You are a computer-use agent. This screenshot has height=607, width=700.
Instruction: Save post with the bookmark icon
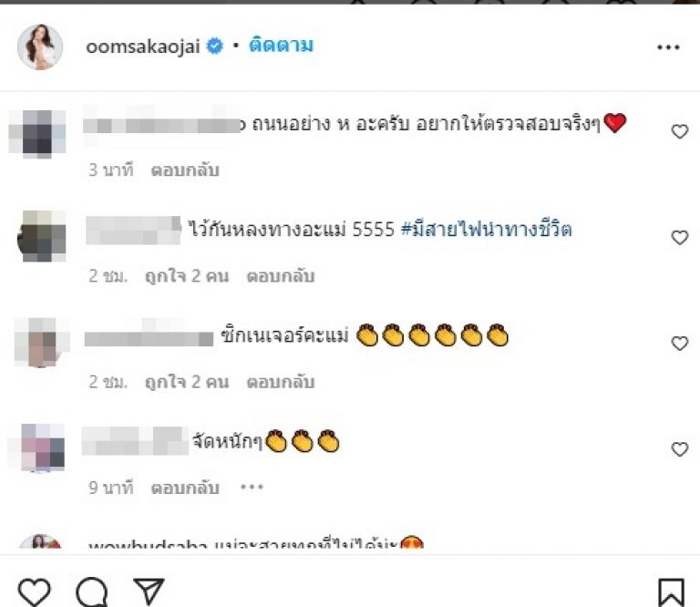coord(671,593)
